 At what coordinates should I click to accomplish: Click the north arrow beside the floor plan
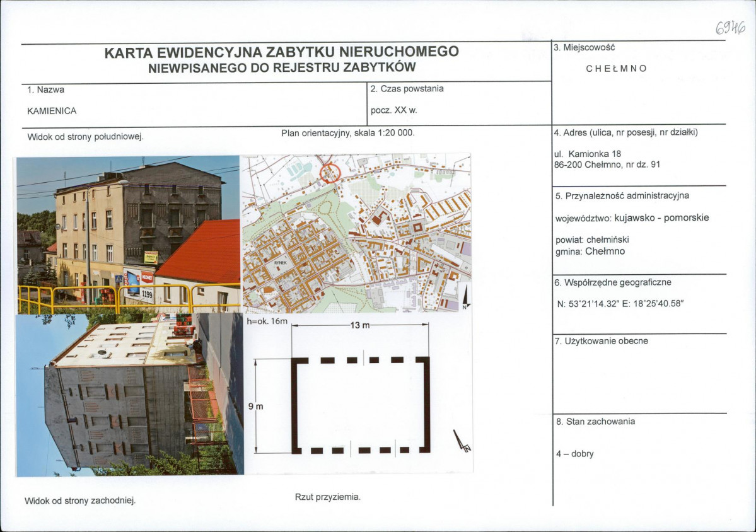pyautogui.click(x=462, y=441)
